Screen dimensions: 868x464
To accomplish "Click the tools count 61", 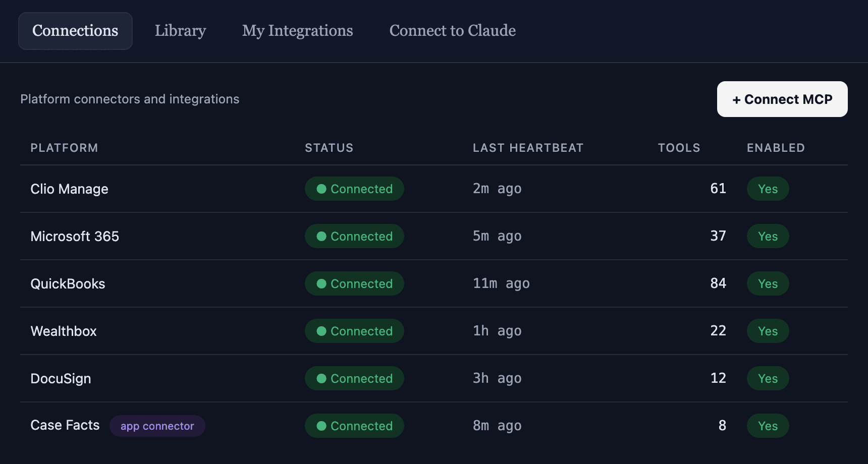I will (718, 189).
